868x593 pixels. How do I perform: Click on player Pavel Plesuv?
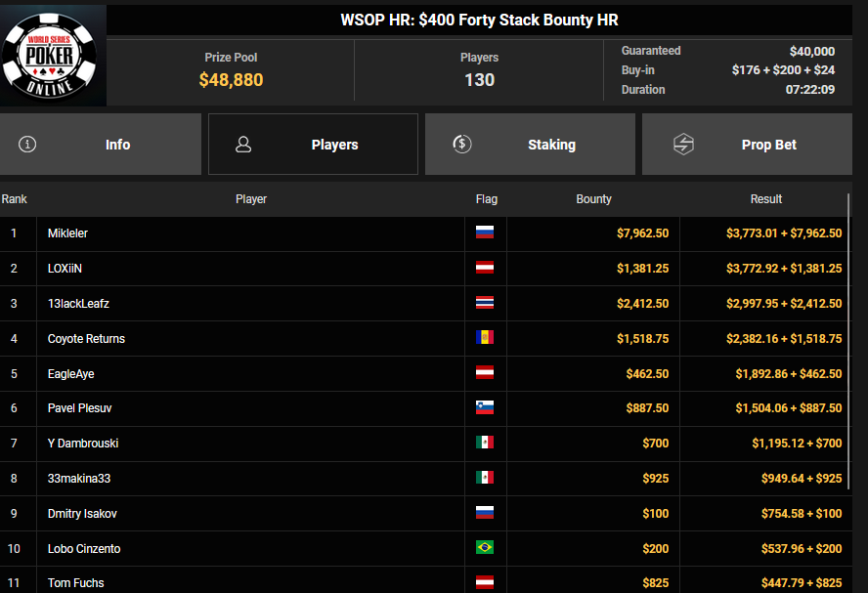click(x=80, y=408)
